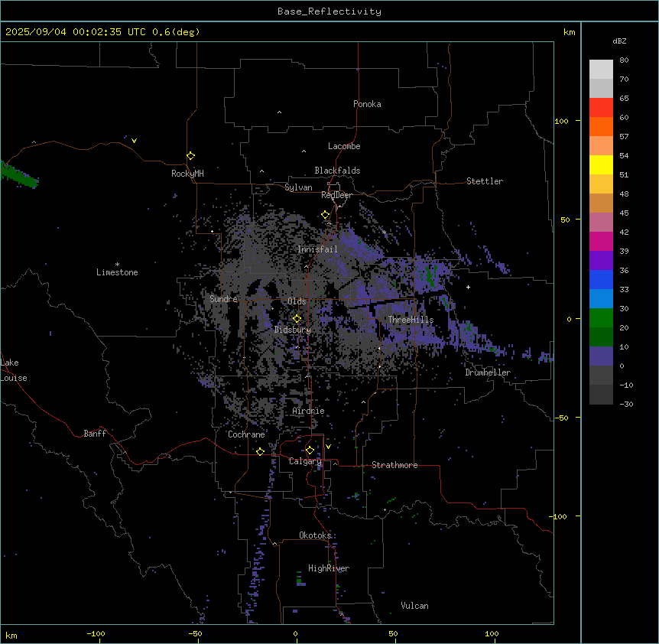Click the white 80 dBZ legend swatch
This screenshot has width=659, height=644.
click(x=601, y=70)
